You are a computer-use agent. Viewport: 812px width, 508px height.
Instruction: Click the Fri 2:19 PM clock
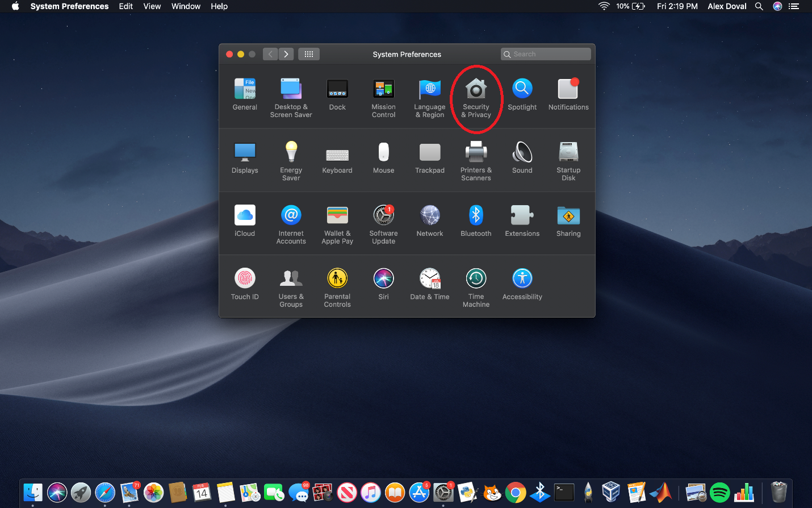point(677,6)
